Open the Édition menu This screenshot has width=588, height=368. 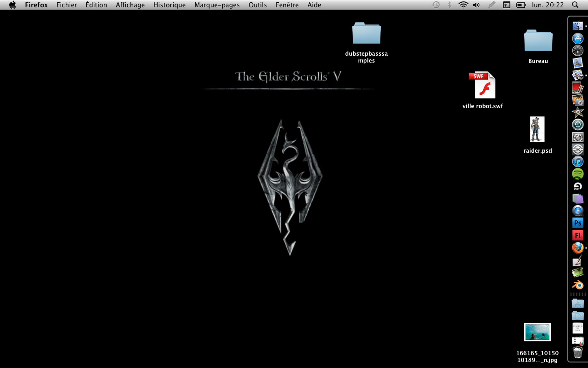pyautogui.click(x=96, y=5)
